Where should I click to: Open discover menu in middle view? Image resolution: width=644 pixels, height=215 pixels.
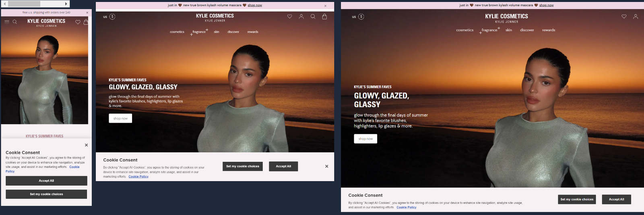pos(233,32)
